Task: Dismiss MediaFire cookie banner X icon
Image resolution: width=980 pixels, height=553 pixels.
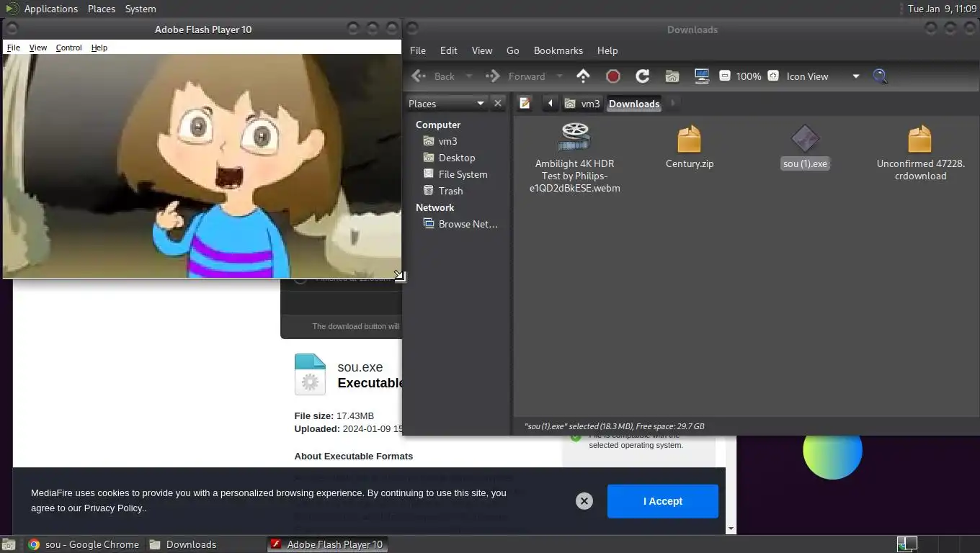Action: click(584, 501)
